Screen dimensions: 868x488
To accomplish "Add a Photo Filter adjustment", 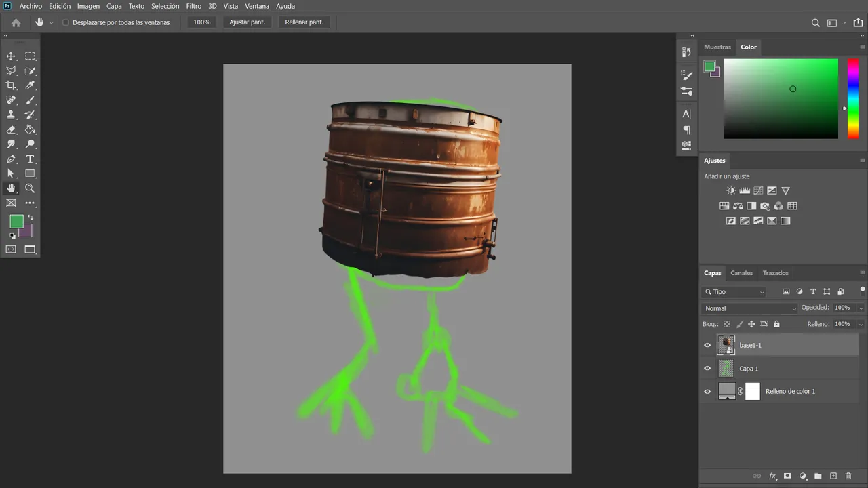I will click(765, 206).
